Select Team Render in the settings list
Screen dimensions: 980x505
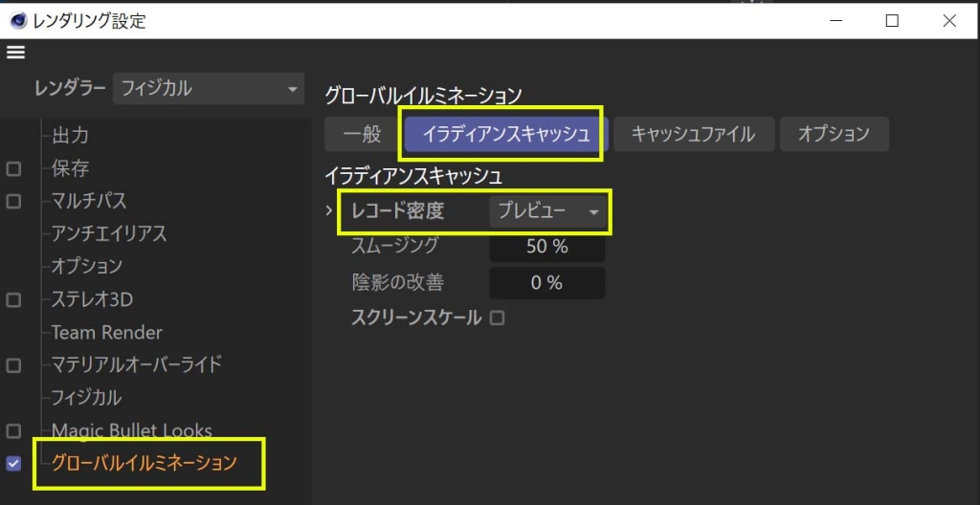click(x=106, y=332)
